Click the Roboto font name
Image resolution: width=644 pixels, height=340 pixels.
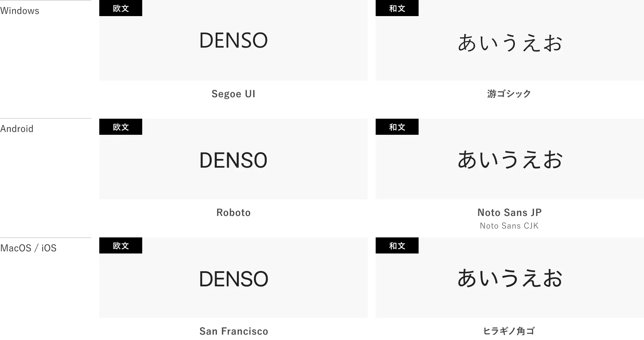click(233, 213)
